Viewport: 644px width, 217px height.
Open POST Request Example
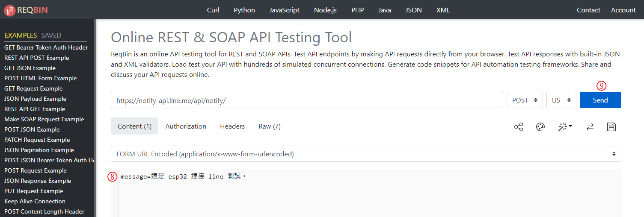click(36, 170)
